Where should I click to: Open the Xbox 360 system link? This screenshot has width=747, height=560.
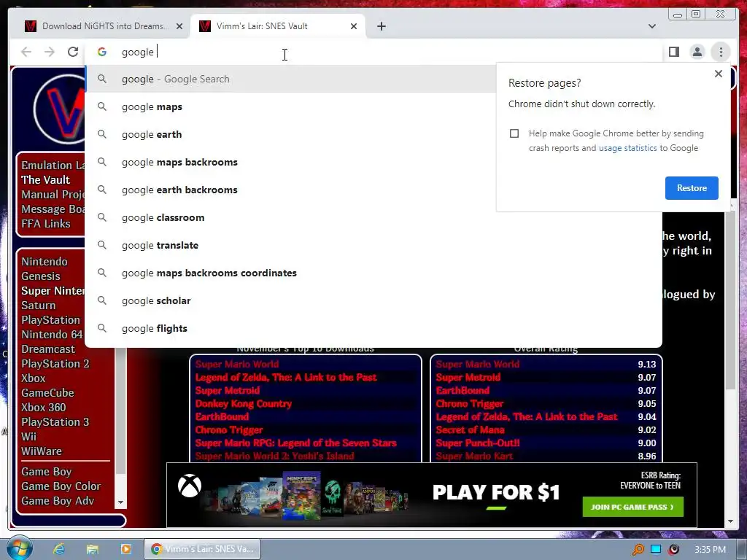[43, 408]
